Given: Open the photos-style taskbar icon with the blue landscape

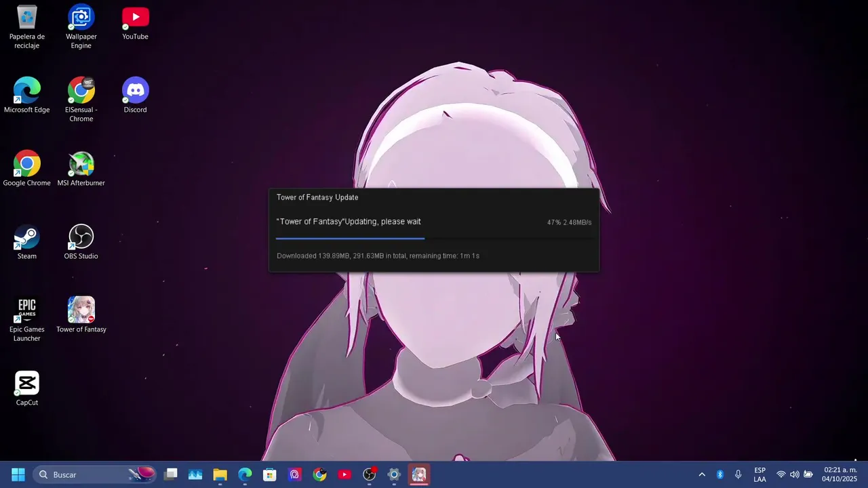Looking at the screenshot, I should pyautogui.click(x=195, y=474).
